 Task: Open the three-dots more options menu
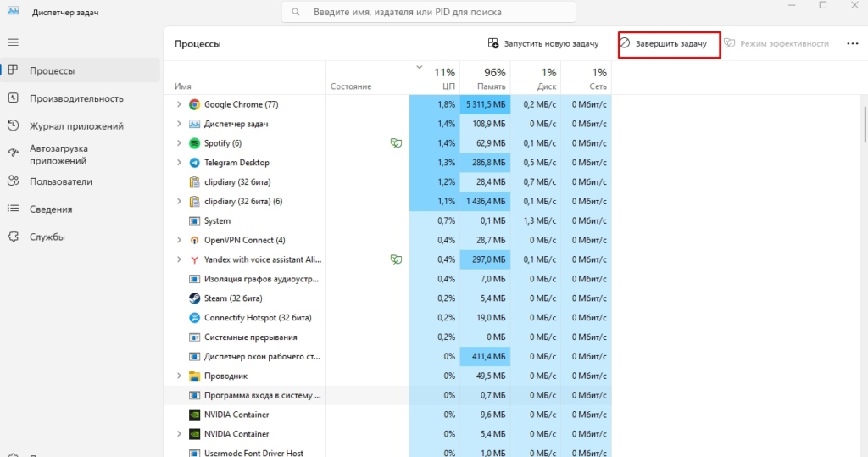(x=853, y=44)
